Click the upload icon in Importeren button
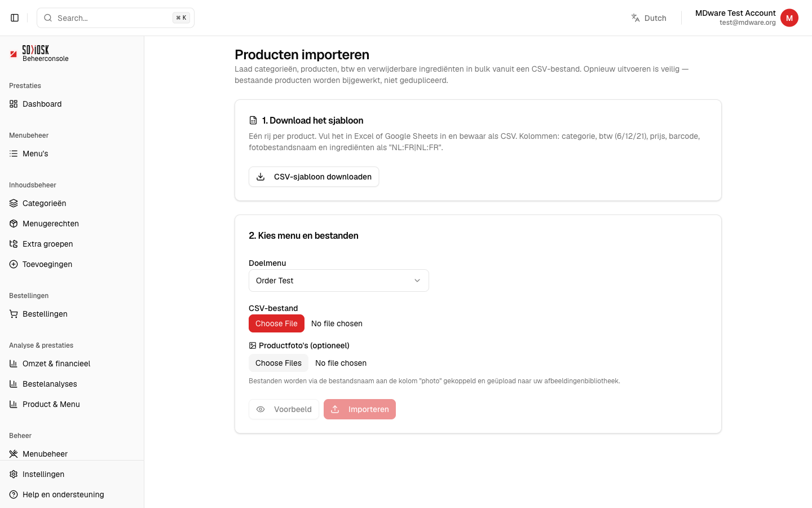Image resolution: width=812 pixels, height=508 pixels. click(335, 409)
